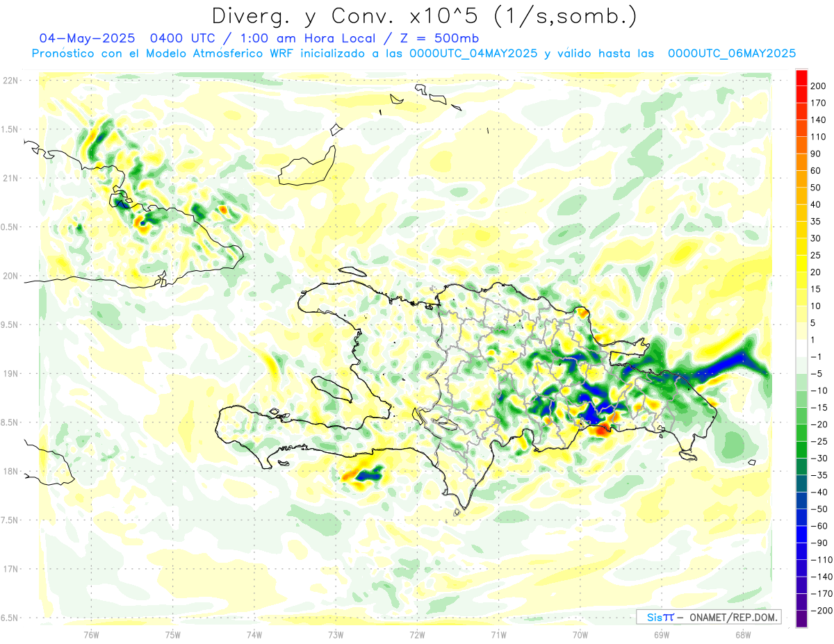
Task: Click the 74W longitude label
Action: tap(254, 634)
